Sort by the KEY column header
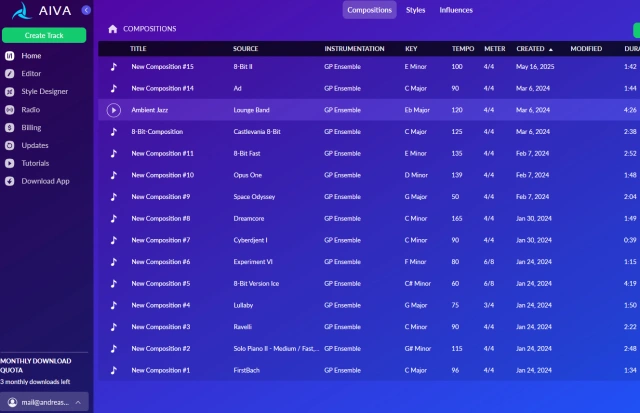The height and width of the screenshot is (413, 640). [411, 49]
